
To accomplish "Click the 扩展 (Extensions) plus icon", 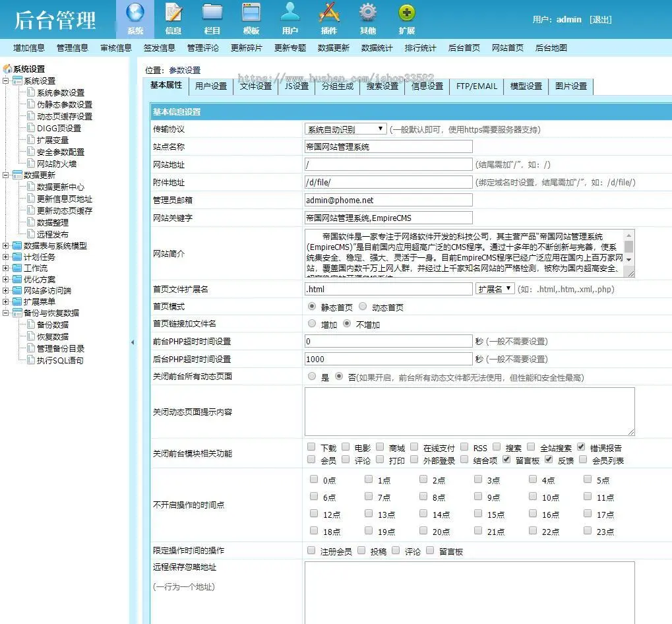I will 406,18.
